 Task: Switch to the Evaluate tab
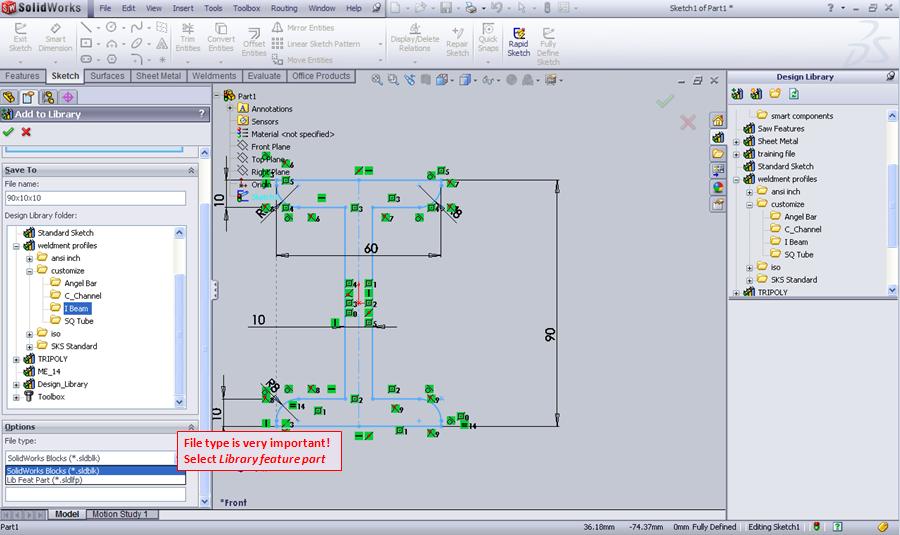[x=264, y=76]
